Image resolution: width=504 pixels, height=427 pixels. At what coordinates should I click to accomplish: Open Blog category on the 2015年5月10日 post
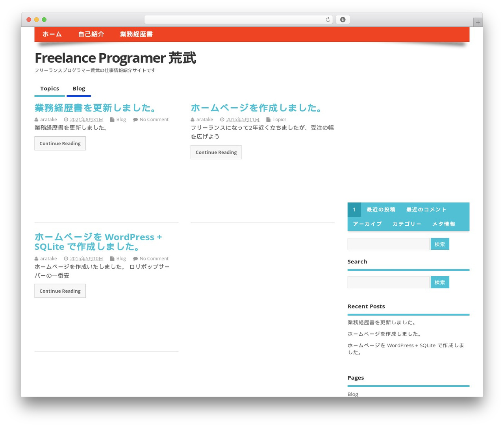tap(121, 258)
